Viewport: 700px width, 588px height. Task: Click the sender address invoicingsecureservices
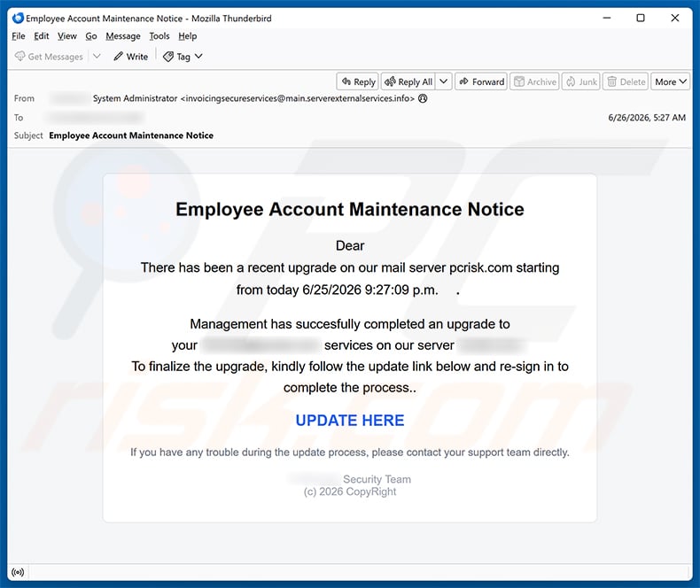[299, 98]
